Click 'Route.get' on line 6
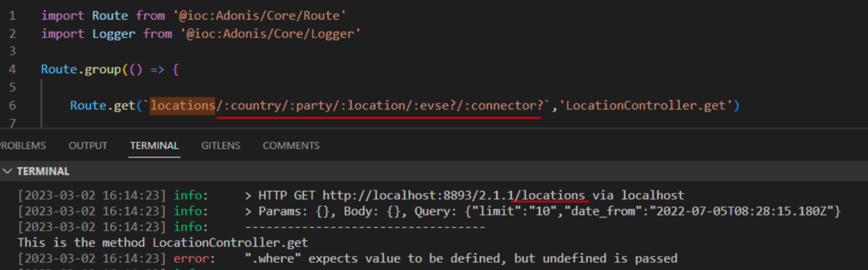868x270 pixels. point(103,105)
